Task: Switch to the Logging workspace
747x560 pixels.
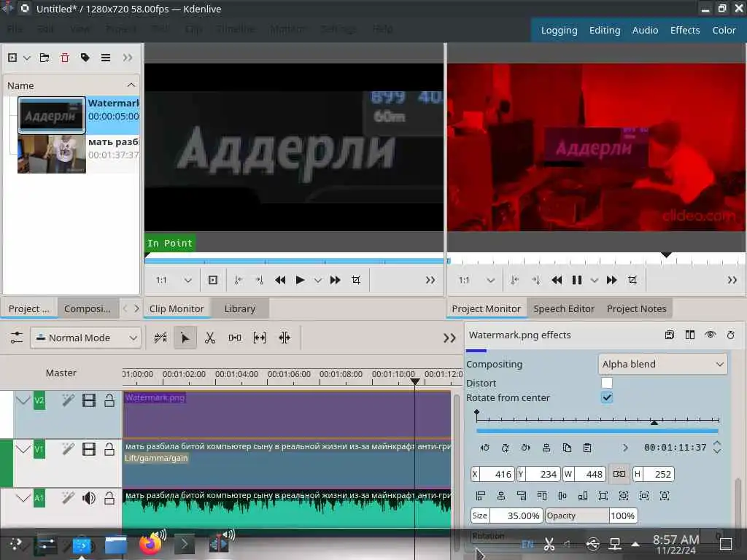Action: (x=559, y=30)
